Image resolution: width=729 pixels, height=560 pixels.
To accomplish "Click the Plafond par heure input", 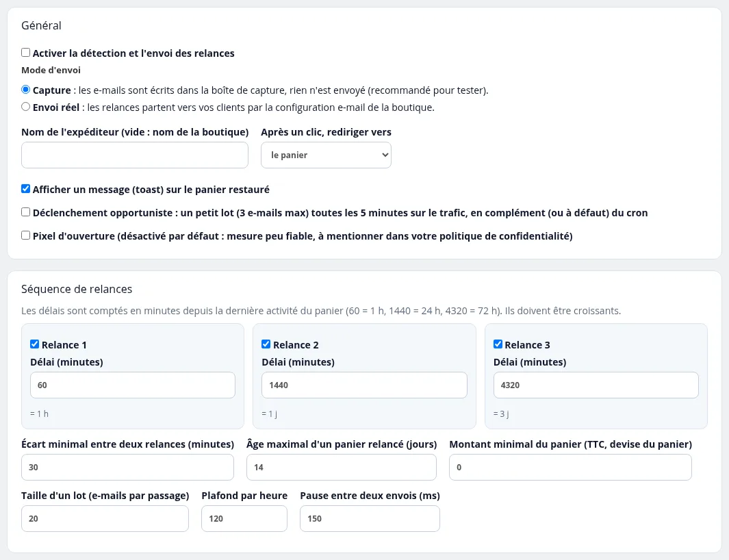I will [244, 519].
